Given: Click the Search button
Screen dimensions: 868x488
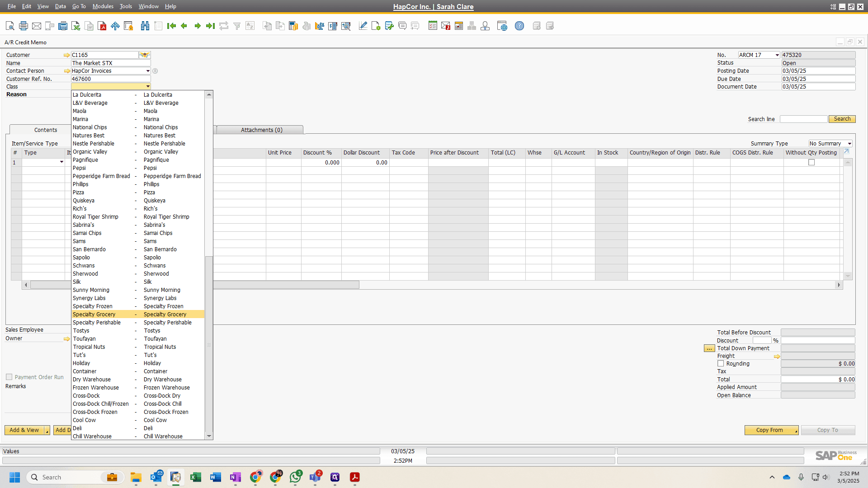Looking at the screenshot, I should coord(842,119).
